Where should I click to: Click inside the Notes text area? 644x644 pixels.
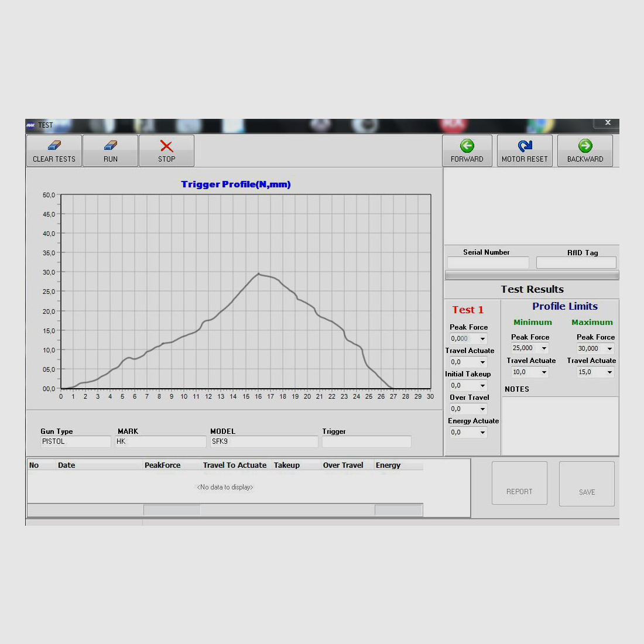tap(560, 425)
